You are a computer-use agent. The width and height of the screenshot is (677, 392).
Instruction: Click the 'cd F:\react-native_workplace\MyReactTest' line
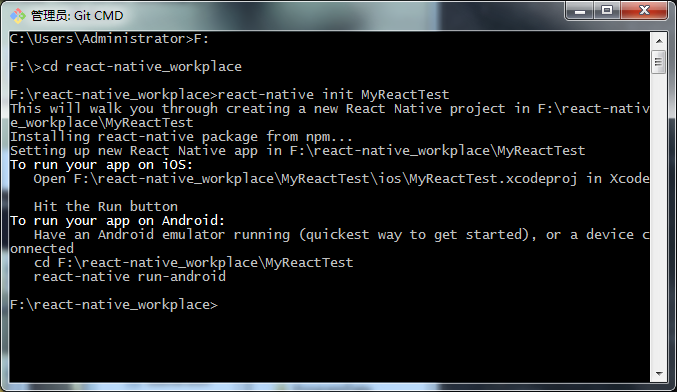point(193,262)
